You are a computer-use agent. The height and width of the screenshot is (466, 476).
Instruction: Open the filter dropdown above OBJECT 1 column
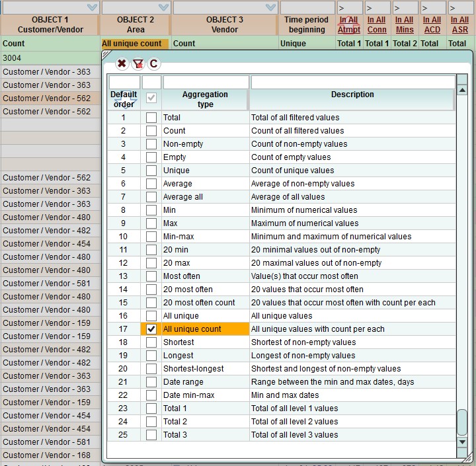coord(92,8)
